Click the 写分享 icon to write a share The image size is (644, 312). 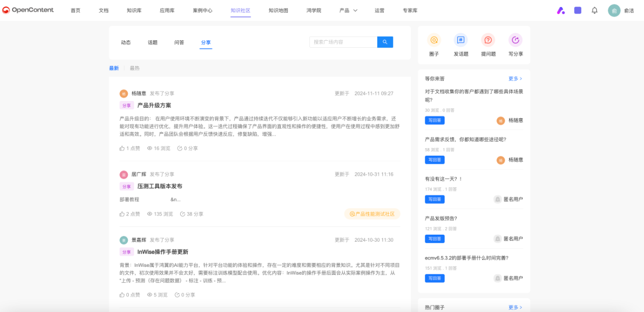(x=515, y=40)
